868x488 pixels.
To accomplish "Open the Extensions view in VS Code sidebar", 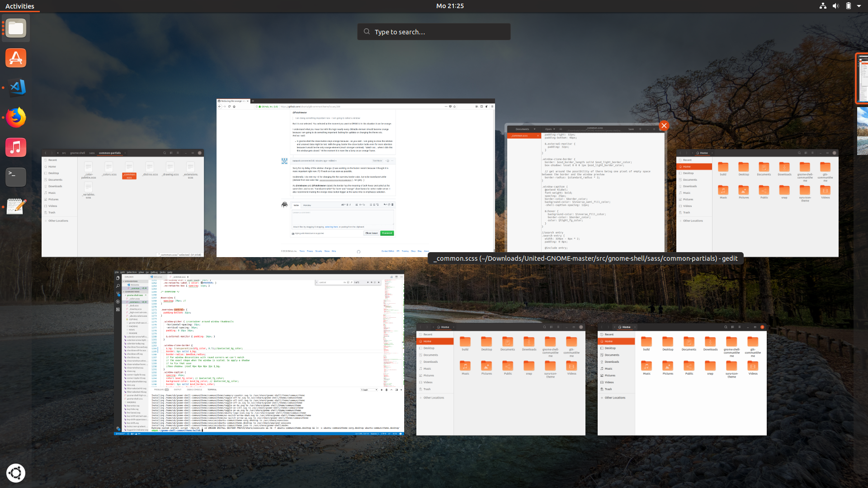I will 118,309.
